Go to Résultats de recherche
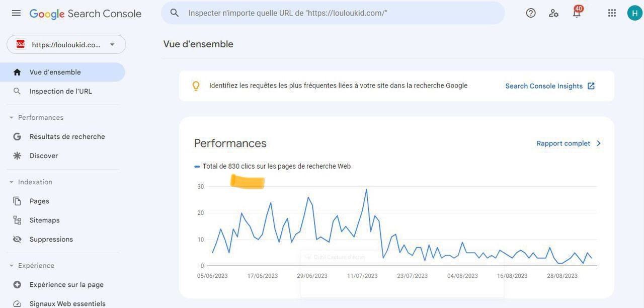The image size is (644, 308). tap(67, 137)
